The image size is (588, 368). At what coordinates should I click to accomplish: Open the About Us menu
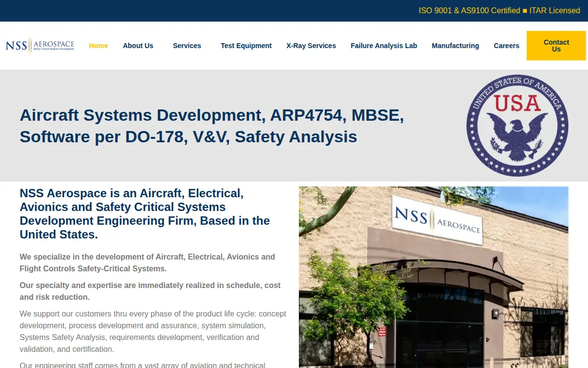(x=138, y=46)
